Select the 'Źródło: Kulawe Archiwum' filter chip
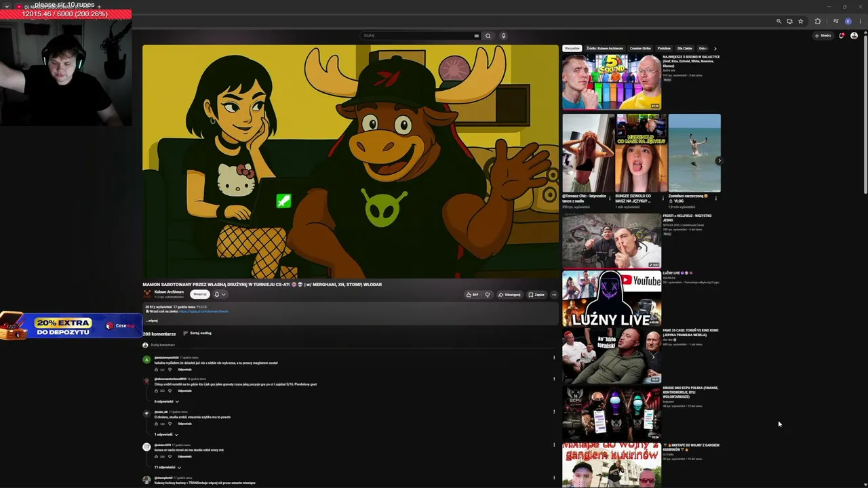868x488 pixels. tap(605, 49)
